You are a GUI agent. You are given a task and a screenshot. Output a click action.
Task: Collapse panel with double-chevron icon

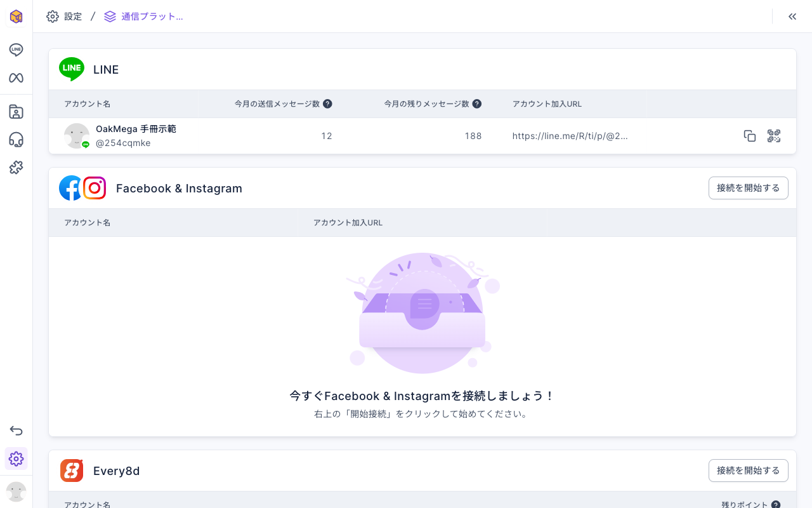pyautogui.click(x=792, y=17)
